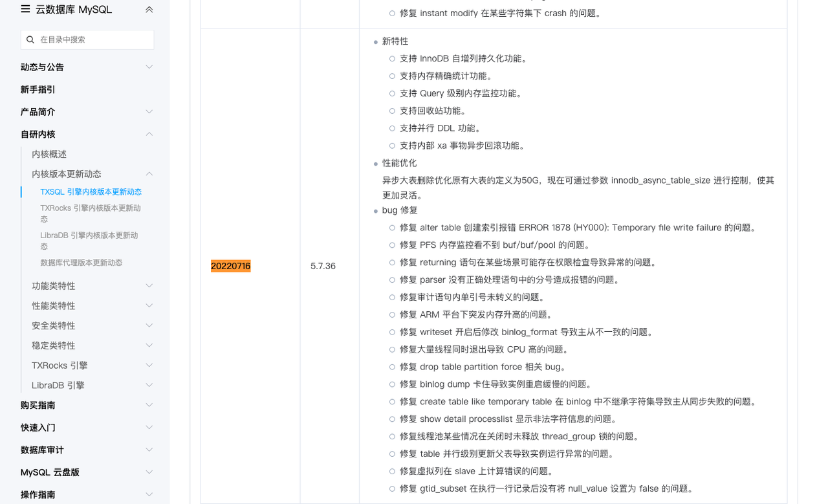
Task: Expand the TXRocks 引擎 chevron
Action: pyautogui.click(x=149, y=366)
